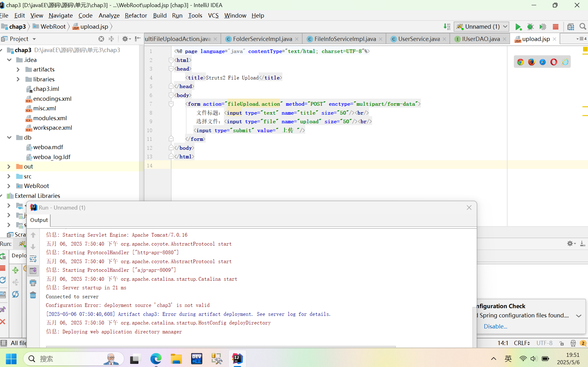Debug the current run configuration
588x367 pixels.
pyautogui.click(x=531, y=27)
